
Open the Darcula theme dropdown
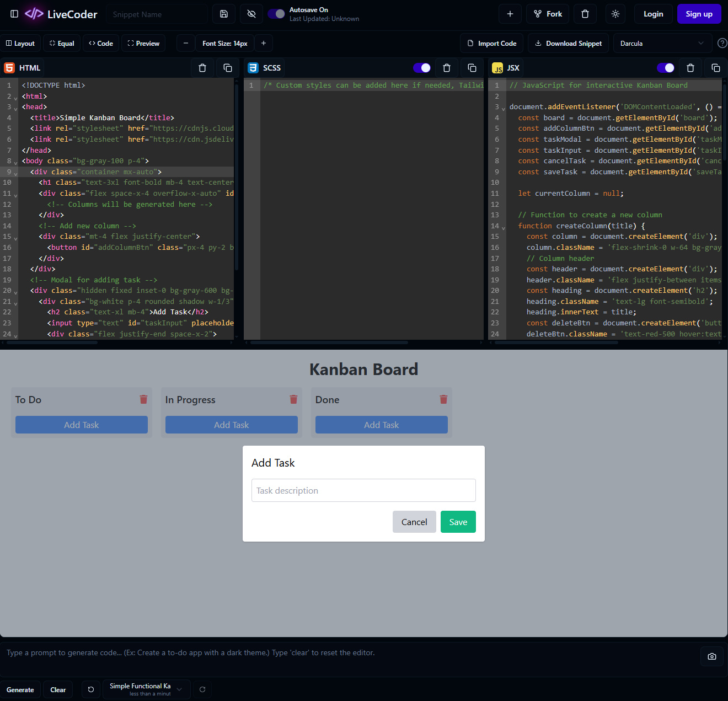coord(662,43)
